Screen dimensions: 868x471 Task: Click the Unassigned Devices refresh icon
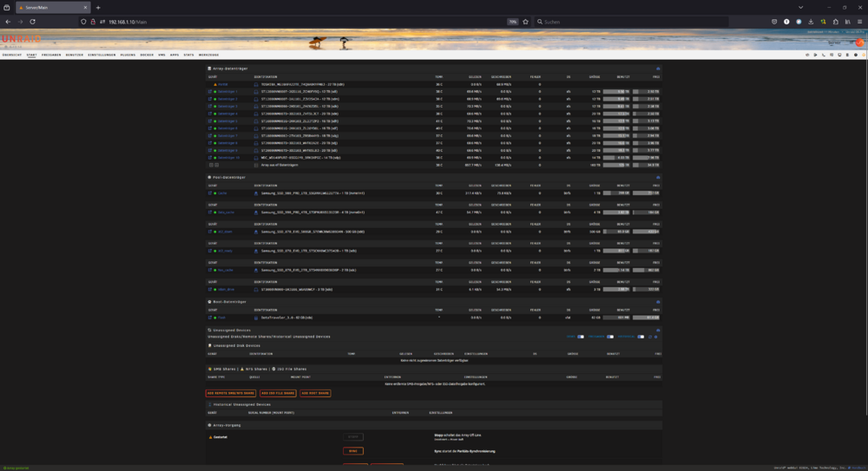(x=650, y=337)
